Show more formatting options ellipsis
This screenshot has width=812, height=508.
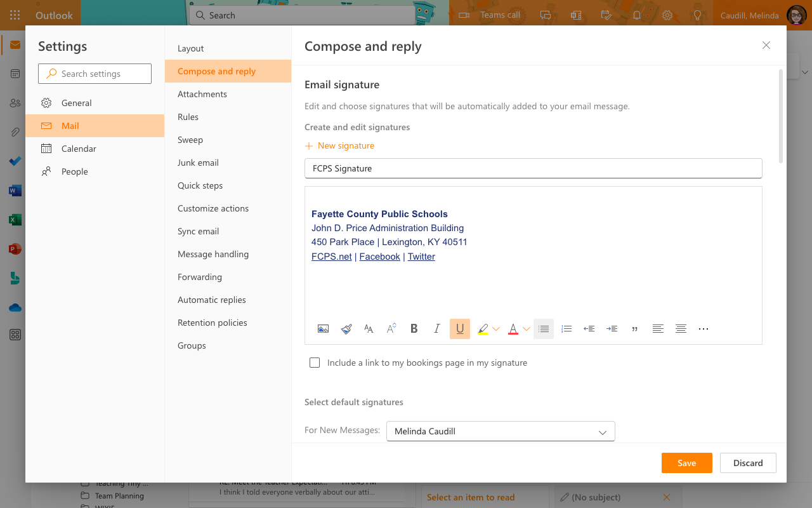tap(704, 329)
